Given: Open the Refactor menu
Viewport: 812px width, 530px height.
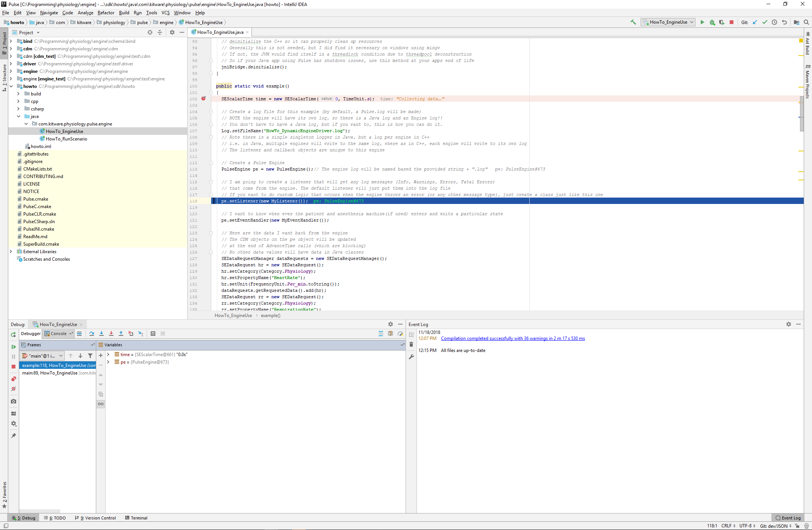Looking at the screenshot, I should [106, 13].
